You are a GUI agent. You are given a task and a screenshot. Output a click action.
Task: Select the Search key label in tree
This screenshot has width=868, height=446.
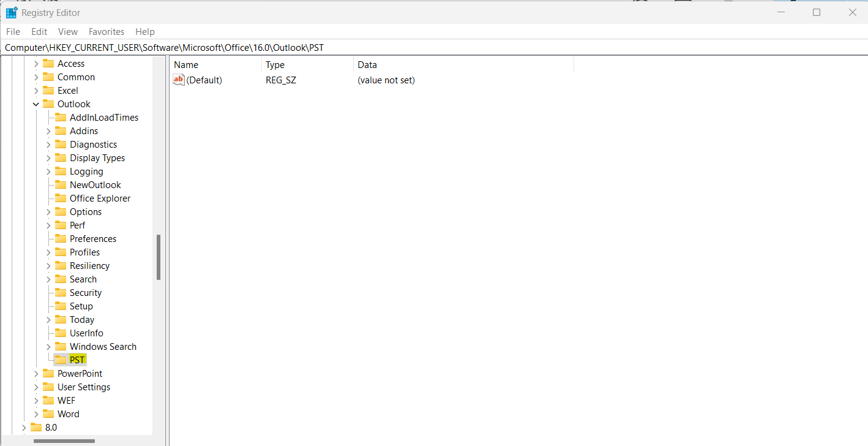[x=83, y=279]
